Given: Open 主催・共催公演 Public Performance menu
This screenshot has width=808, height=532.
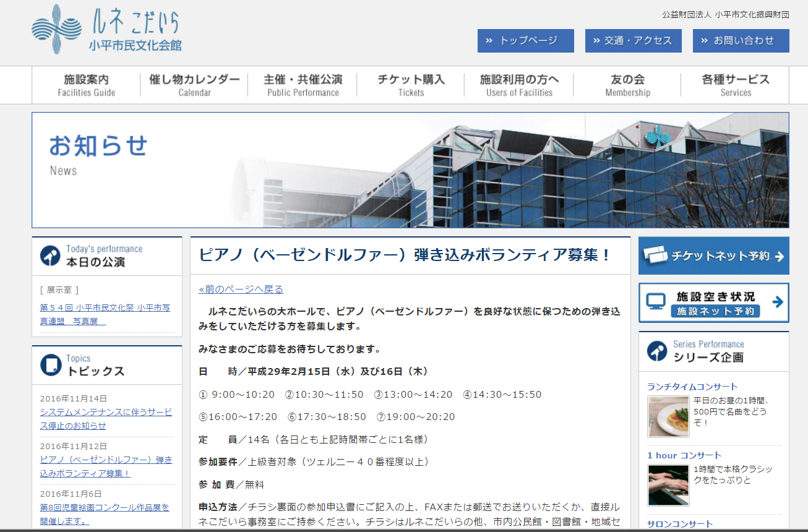Looking at the screenshot, I should coord(303,85).
